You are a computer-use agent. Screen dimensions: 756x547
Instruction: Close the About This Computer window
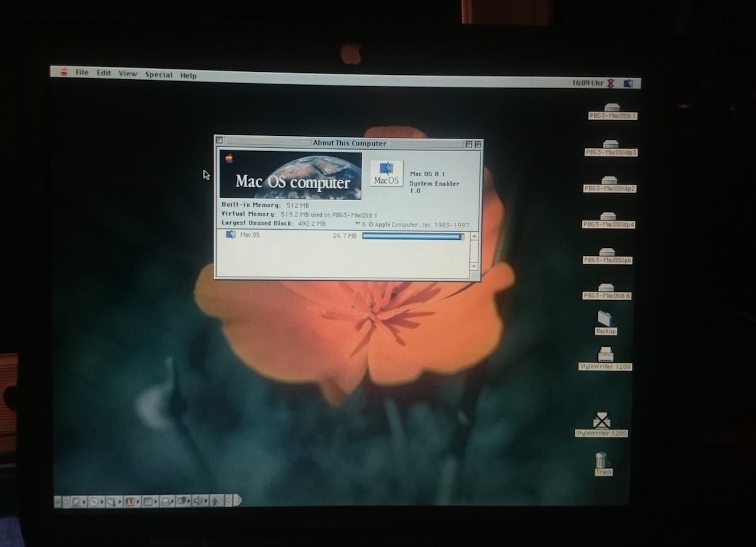219,140
